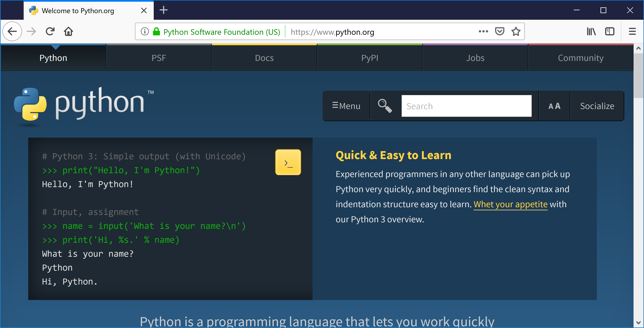Launch the interactive shell button
The height and width of the screenshot is (328, 644).
click(288, 162)
